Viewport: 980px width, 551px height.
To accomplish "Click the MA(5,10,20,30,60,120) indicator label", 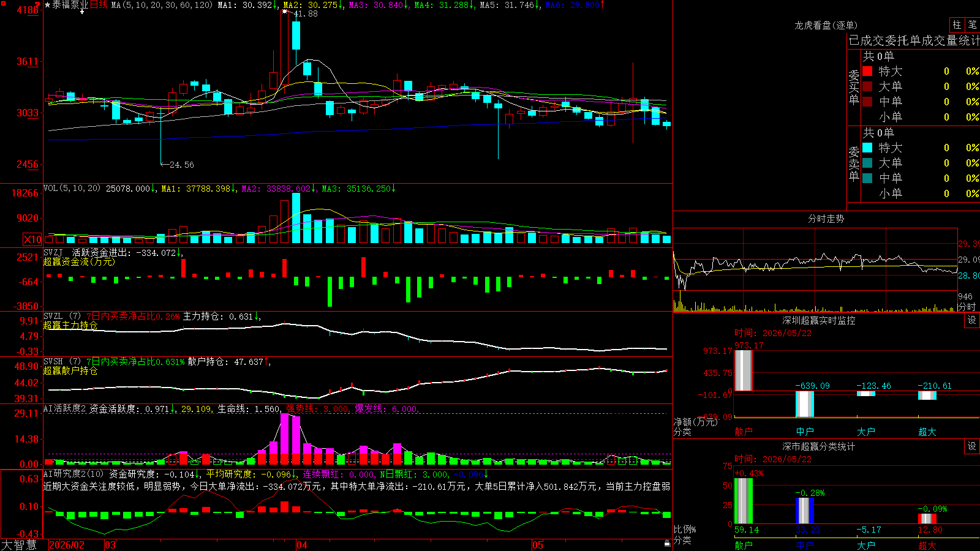I will point(162,5).
